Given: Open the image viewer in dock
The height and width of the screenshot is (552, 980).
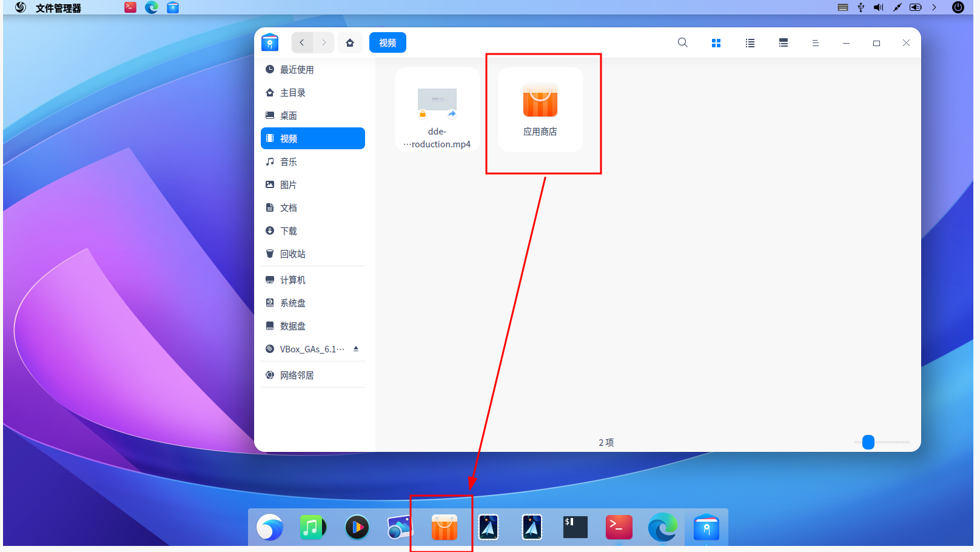Looking at the screenshot, I should 400,527.
